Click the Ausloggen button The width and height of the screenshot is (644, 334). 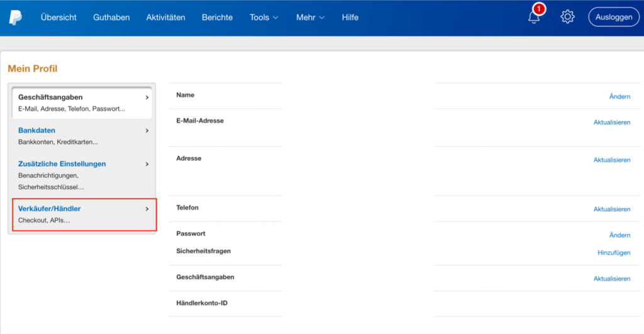pos(614,17)
